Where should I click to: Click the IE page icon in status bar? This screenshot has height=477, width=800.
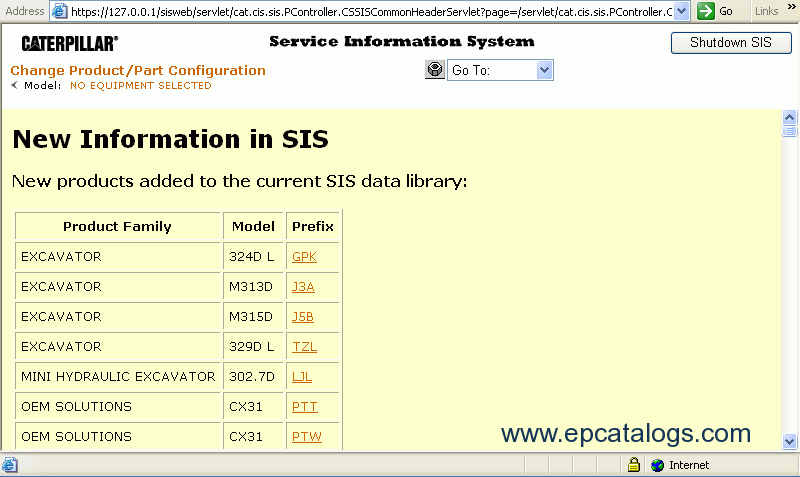(10, 465)
